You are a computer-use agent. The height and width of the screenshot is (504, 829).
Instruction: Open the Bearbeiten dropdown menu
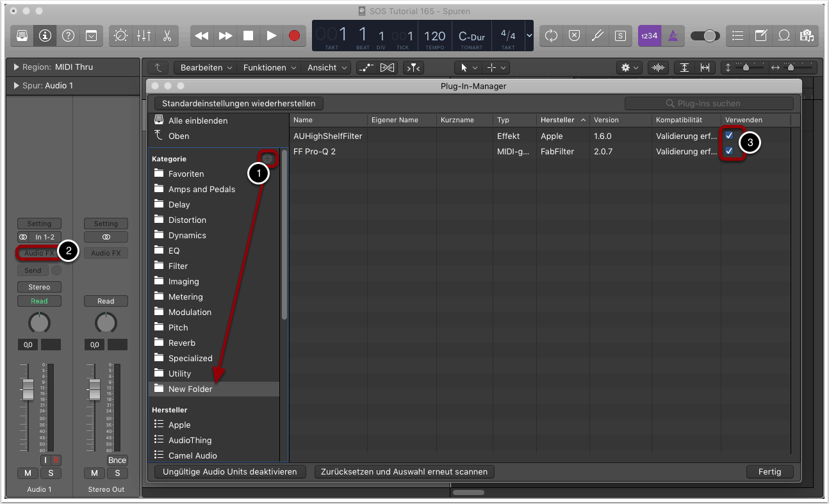206,67
